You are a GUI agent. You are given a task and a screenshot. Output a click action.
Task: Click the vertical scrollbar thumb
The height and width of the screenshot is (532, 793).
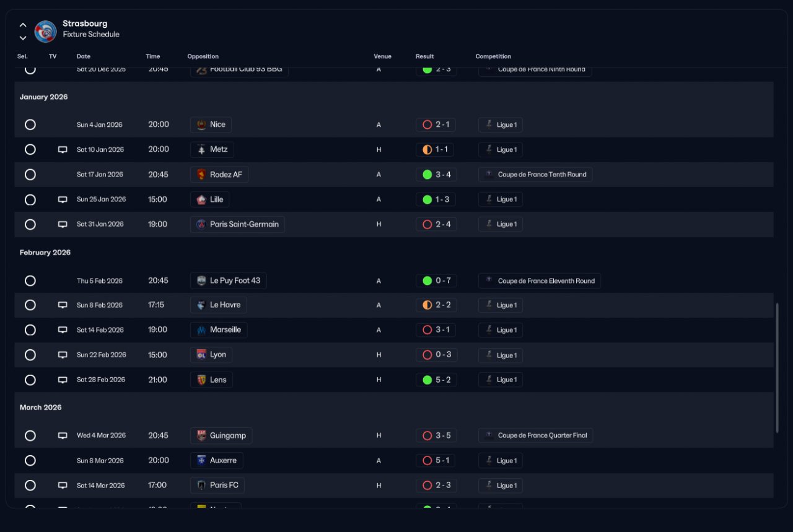(777, 368)
